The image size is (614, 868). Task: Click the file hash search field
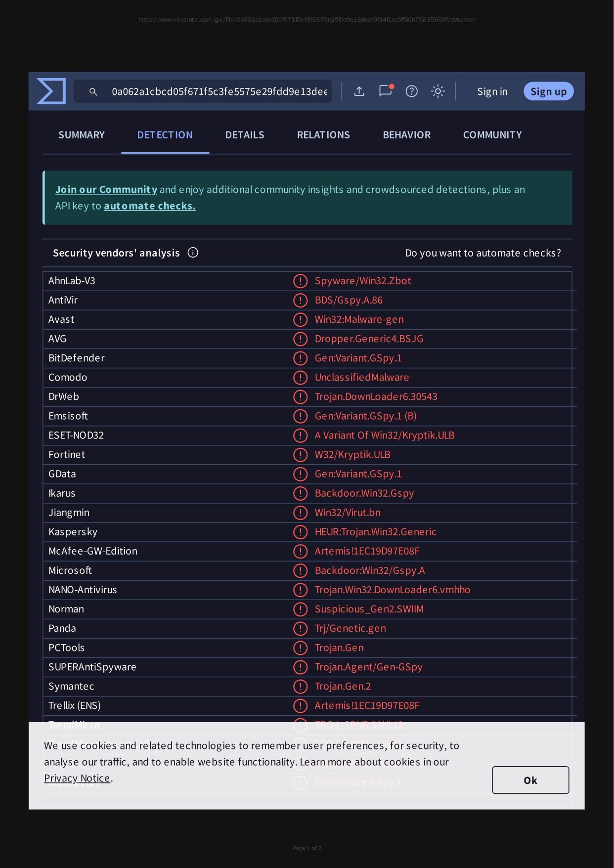pos(219,91)
